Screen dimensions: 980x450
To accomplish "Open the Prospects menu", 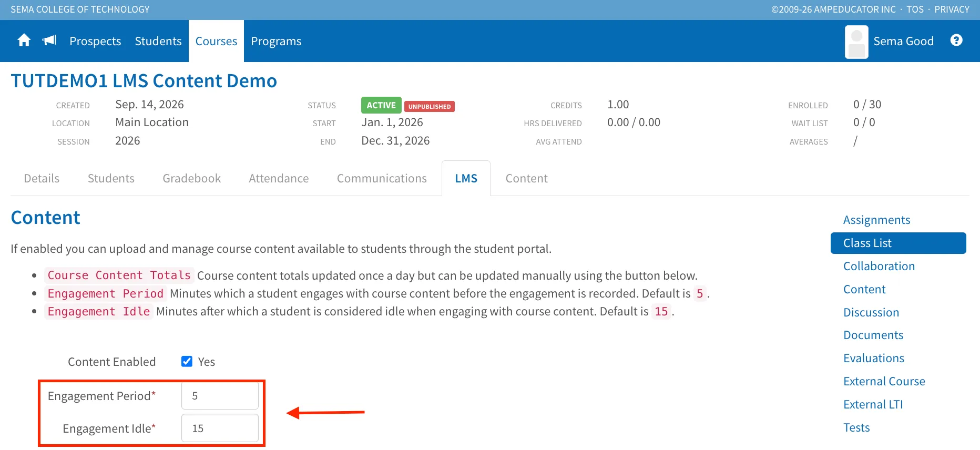I will point(95,41).
